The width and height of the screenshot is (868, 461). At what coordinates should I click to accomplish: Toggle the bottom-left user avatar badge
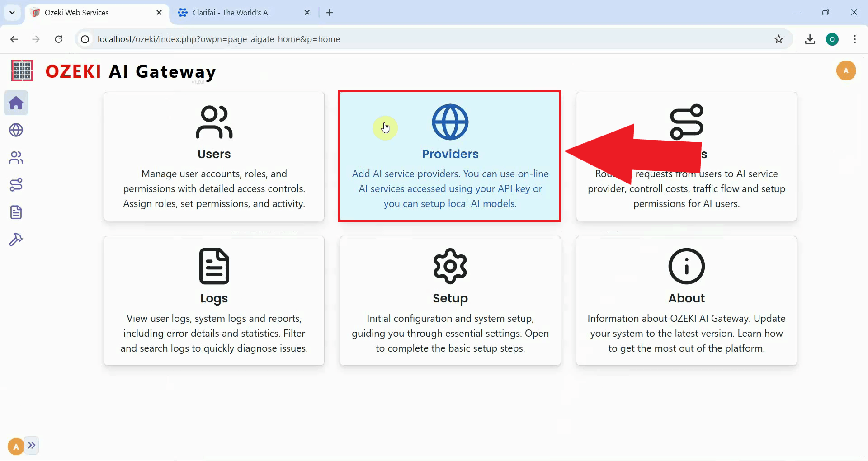coord(15,446)
